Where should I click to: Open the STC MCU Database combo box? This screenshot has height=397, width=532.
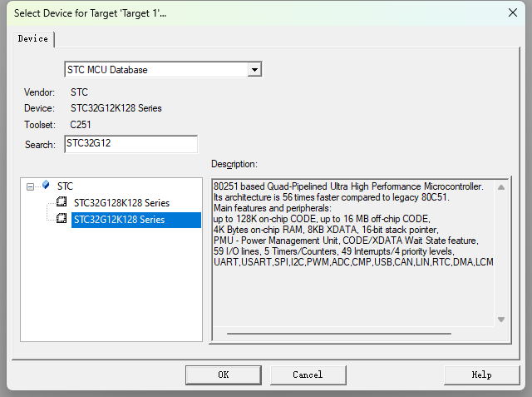pyautogui.click(x=163, y=70)
